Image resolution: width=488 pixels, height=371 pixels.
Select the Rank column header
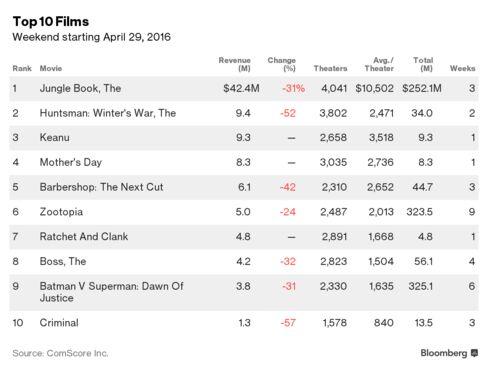(22, 68)
